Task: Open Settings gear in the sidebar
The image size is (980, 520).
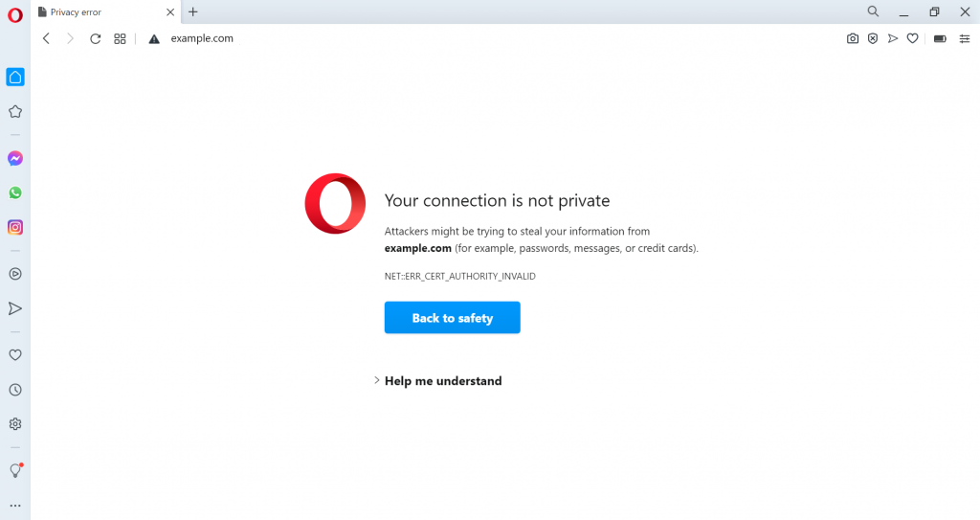Action: [x=15, y=424]
